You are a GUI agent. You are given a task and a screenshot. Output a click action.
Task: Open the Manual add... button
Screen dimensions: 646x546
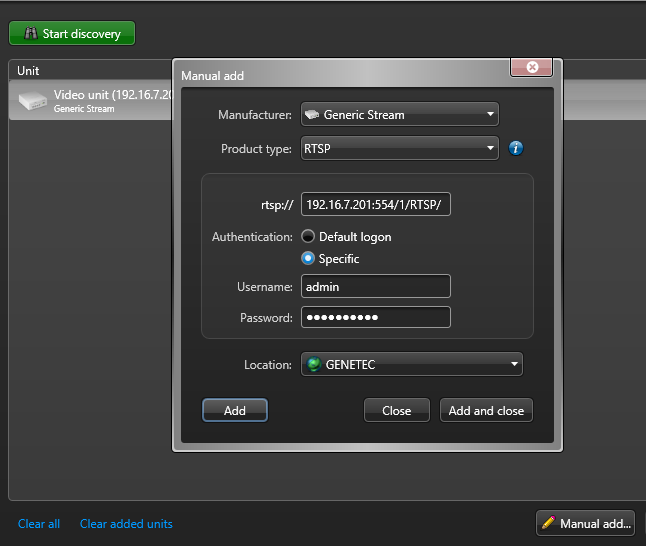[586, 523]
